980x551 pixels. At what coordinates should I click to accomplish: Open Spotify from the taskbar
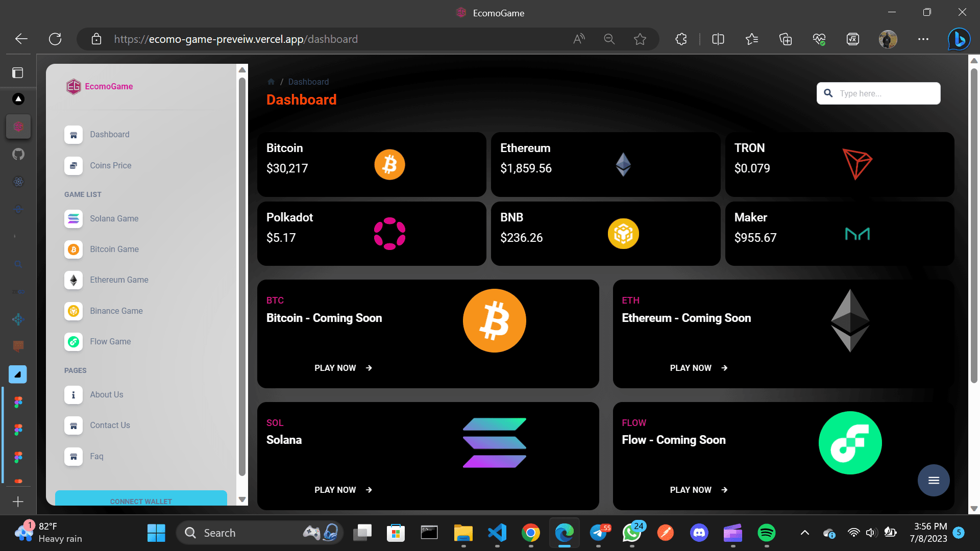point(766,533)
